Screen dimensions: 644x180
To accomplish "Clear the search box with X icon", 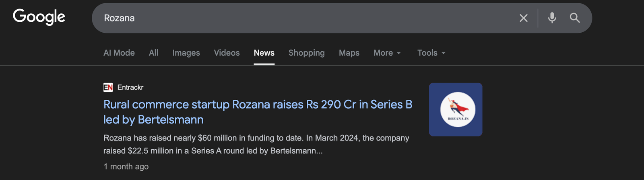I will (x=523, y=18).
